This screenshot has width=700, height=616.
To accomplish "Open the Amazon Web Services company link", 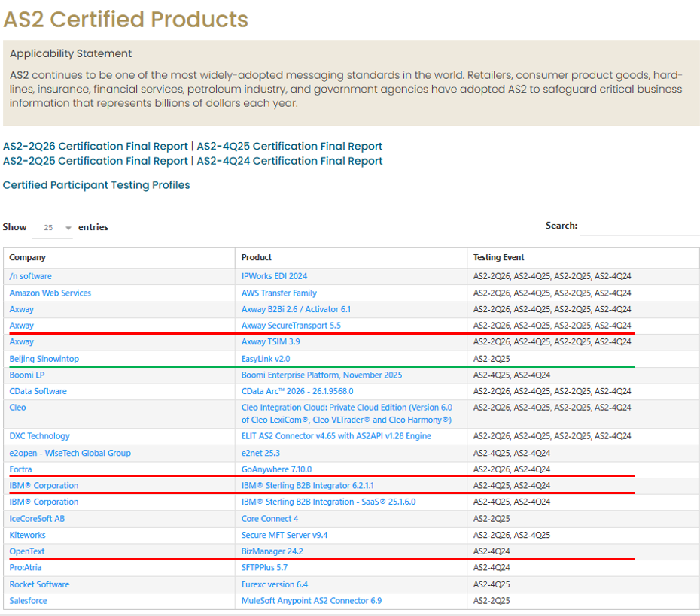I will click(50, 293).
